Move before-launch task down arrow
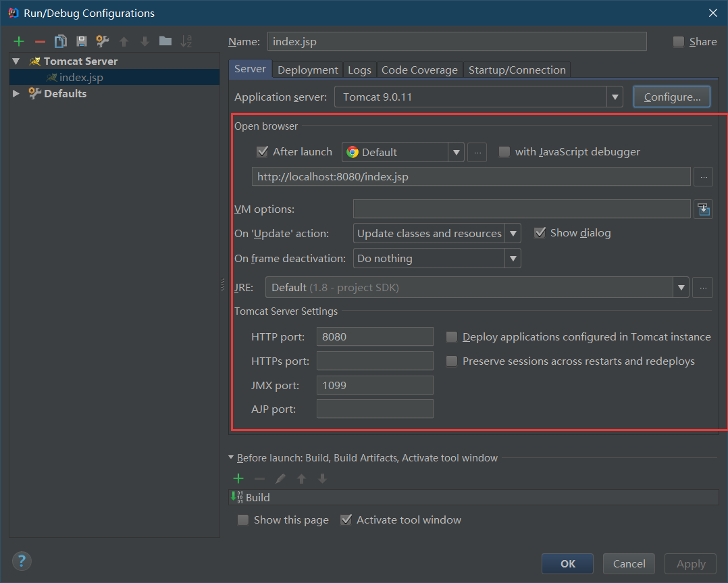The width and height of the screenshot is (728, 583). click(x=323, y=478)
